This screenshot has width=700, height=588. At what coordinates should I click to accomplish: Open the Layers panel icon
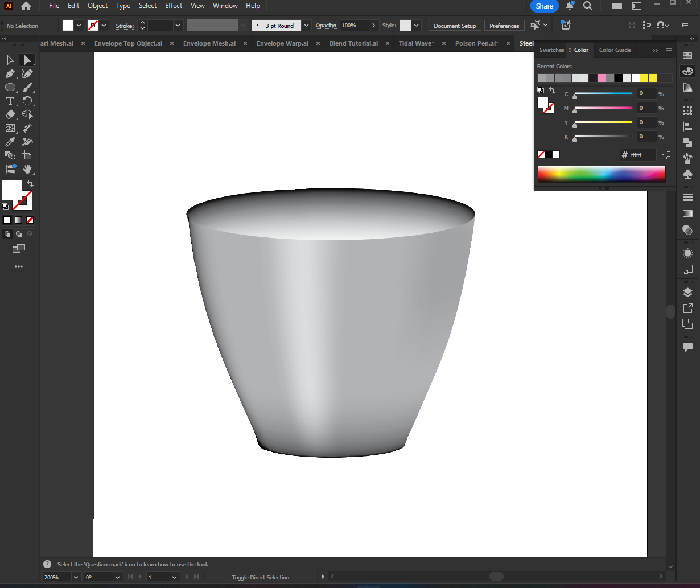687,292
